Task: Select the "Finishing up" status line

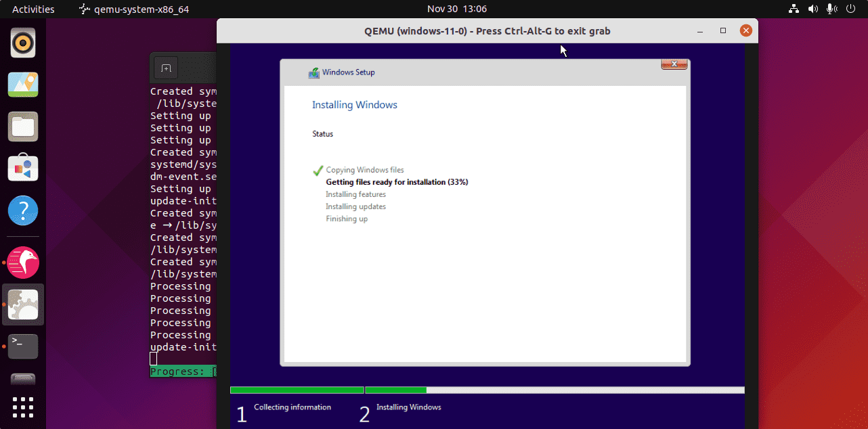Action: 347,219
